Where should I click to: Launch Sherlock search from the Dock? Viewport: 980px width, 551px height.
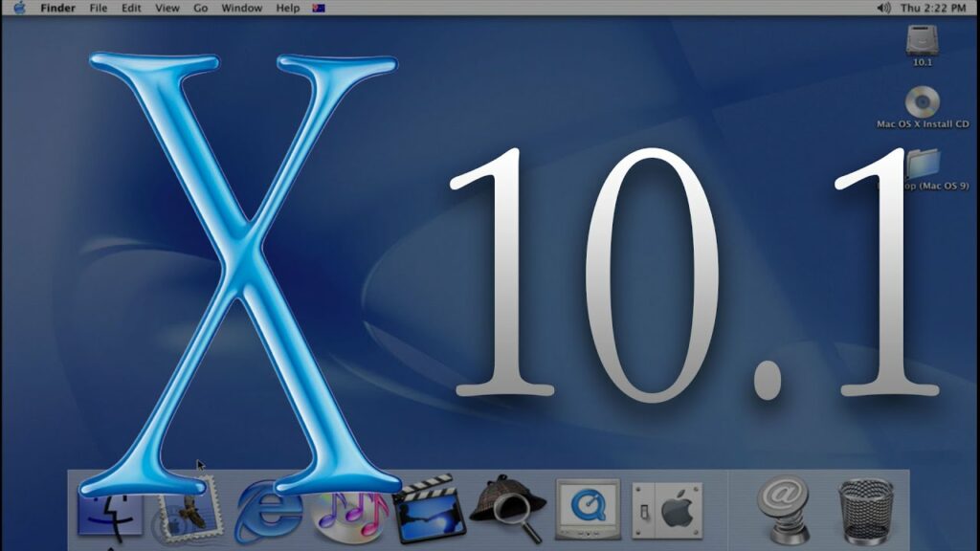pos(507,507)
